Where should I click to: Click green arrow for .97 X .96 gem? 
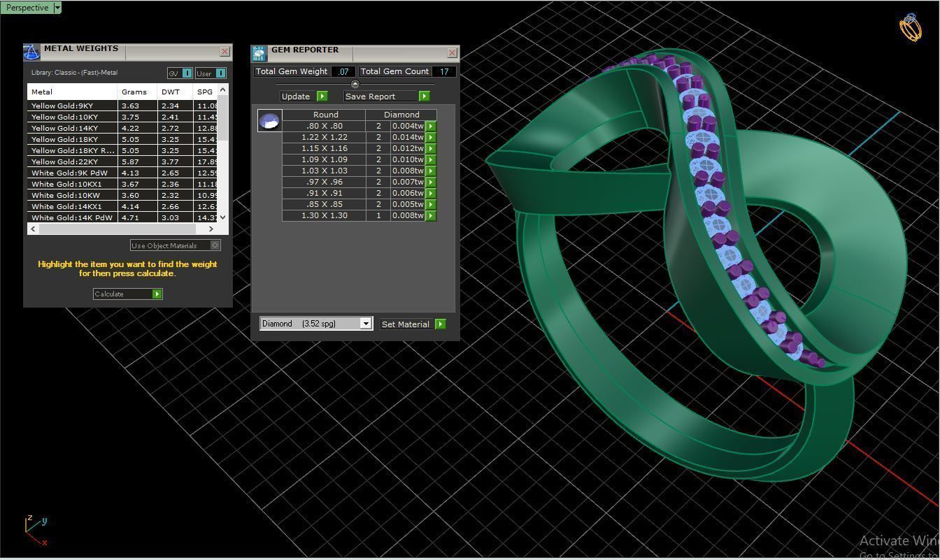coord(431,182)
